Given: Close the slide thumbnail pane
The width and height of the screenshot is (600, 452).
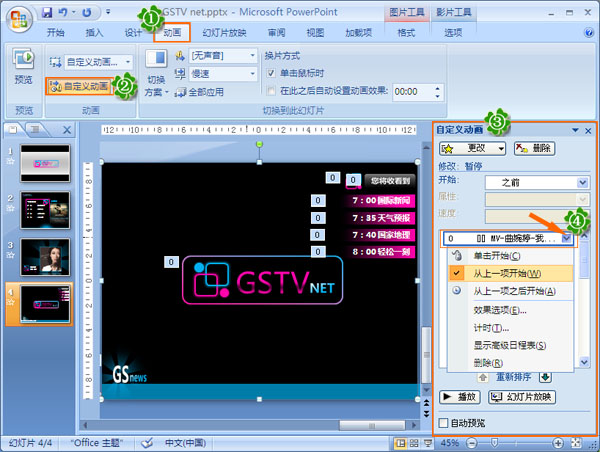Looking at the screenshot, I should click(67, 130).
